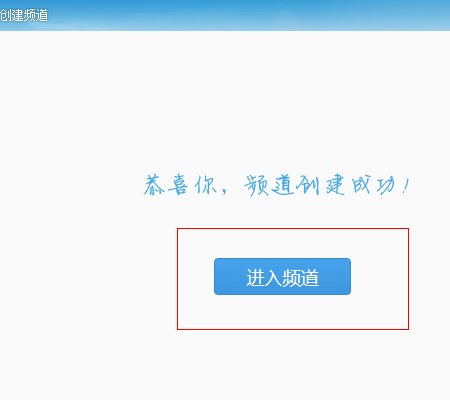This screenshot has width=450, height=400.
Task: Click the 频道 characters on the blue button
Action: (301, 277)
